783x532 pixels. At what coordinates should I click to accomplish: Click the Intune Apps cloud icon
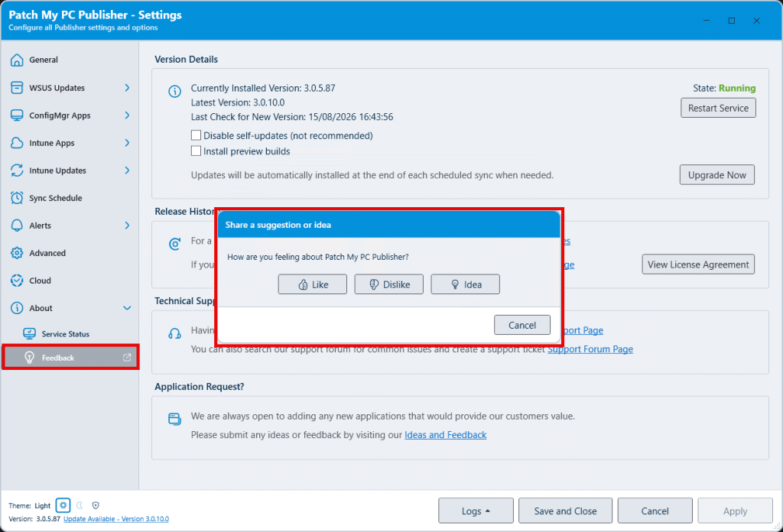[17, 143]
